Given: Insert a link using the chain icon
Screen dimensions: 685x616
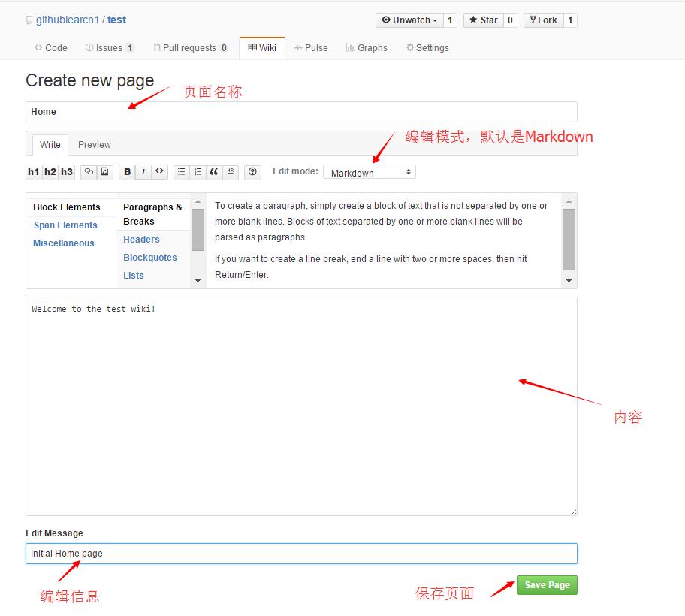Looking at the screenshot, I should [88, 171].
